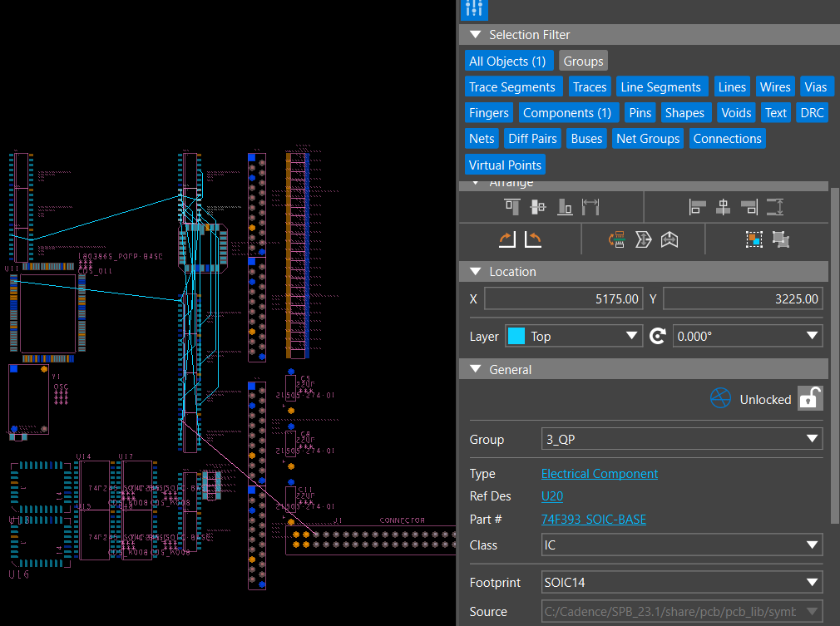Toggle the Diff Pairs selection filter

(x=532, y=139)
